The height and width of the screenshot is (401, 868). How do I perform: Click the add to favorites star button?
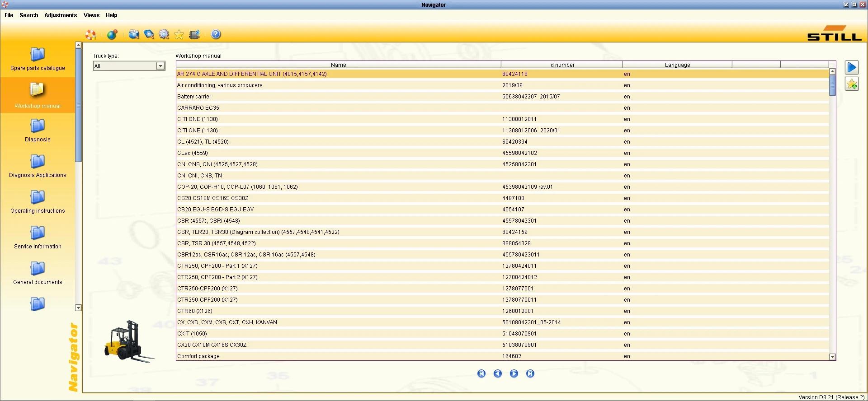coord(852,84)
